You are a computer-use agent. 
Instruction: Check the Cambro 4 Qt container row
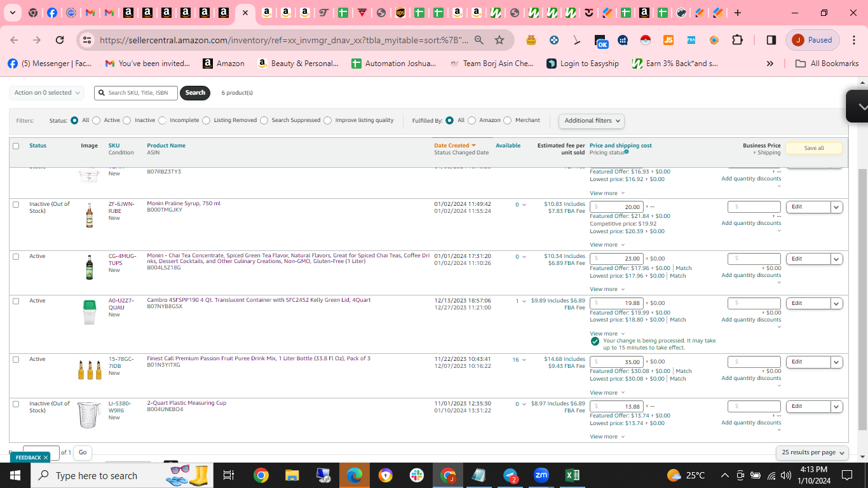pos(16,301)
